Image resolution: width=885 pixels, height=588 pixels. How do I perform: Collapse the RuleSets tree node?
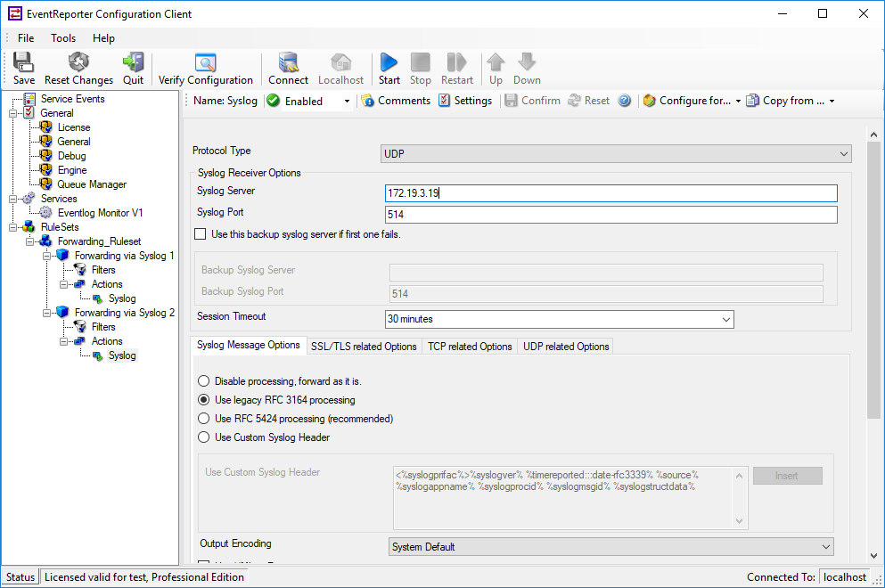[x=13, y=227]
